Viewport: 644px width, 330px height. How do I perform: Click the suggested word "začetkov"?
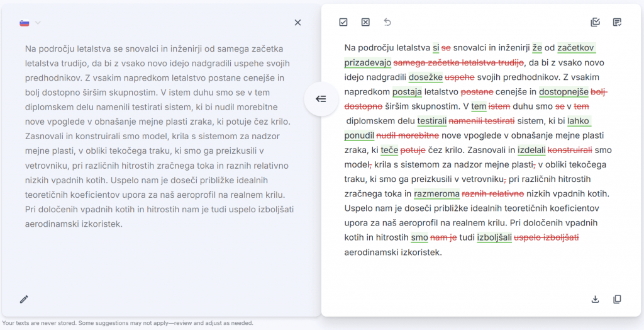[x=576, y=48]
